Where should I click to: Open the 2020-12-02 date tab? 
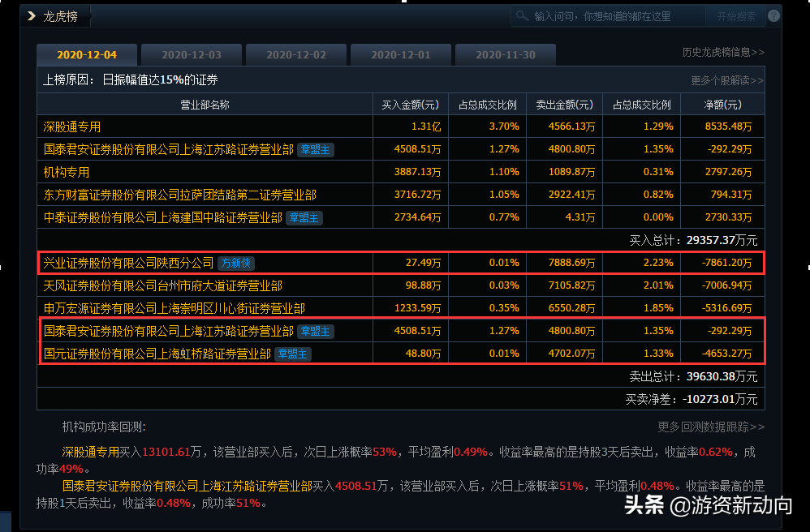(296, 54)
